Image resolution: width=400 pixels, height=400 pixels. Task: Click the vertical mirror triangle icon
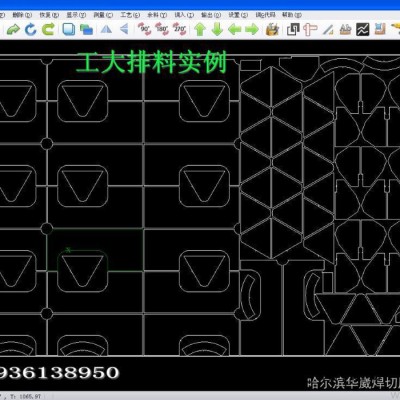tap(124, 29)
